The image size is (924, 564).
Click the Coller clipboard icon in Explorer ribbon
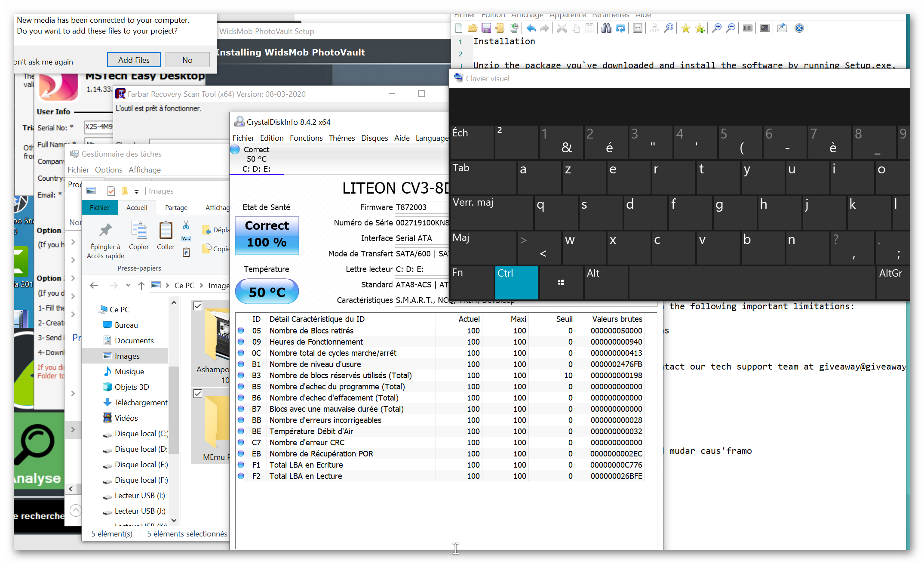(x=166, y=230)
